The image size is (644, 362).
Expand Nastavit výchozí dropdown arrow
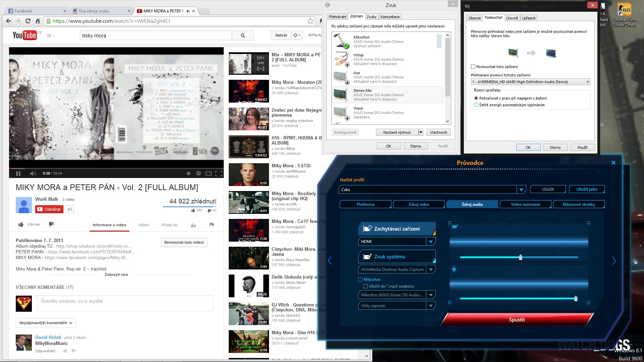pos(421,132)
